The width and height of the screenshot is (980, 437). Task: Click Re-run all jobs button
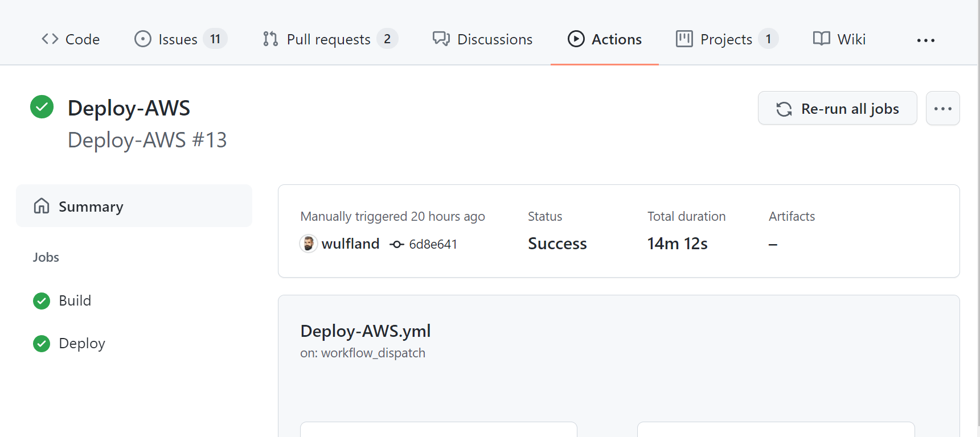point(837,108)
